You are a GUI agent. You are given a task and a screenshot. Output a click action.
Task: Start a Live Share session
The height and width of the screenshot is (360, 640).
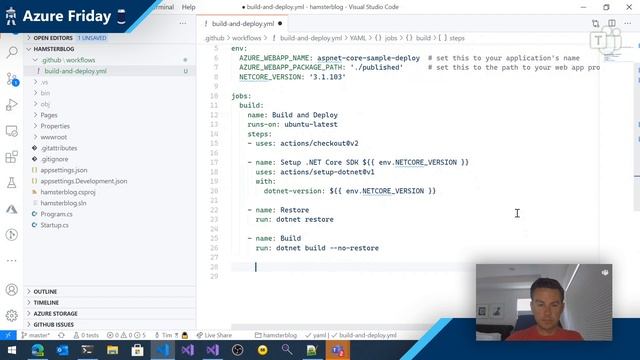214,335
